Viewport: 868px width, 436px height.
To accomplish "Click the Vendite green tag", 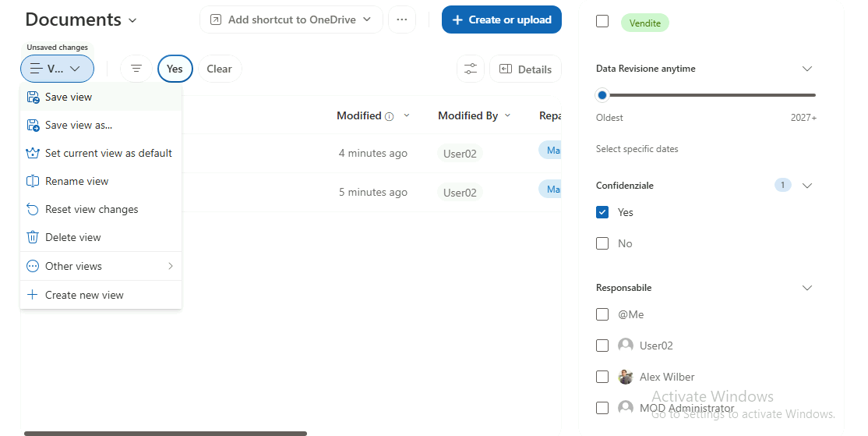I will click(645, 23).
